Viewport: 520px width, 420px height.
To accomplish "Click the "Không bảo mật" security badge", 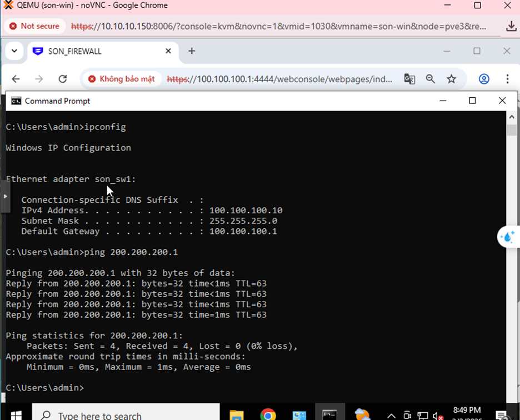I will [121, 79].
